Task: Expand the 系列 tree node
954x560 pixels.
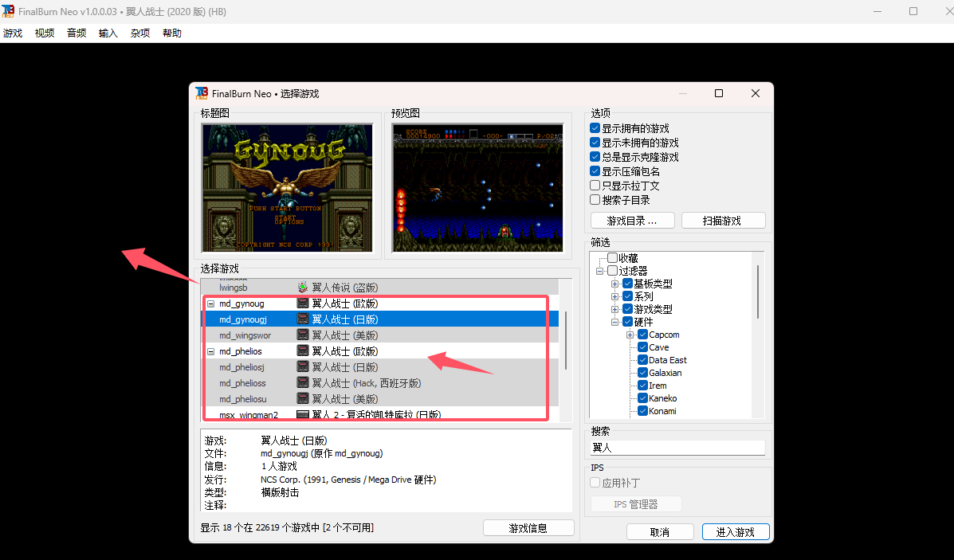Action: coord(614,296)
